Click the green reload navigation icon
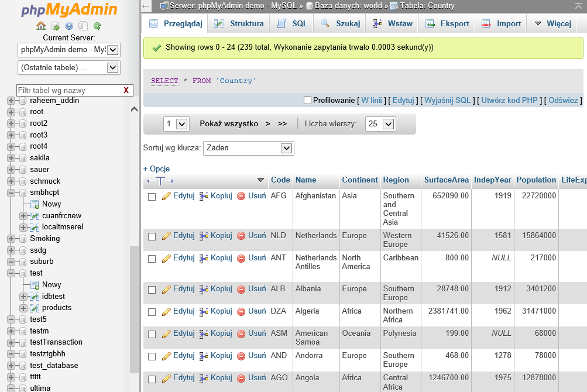Screen dimensions: 587x392 coord(97,26)
